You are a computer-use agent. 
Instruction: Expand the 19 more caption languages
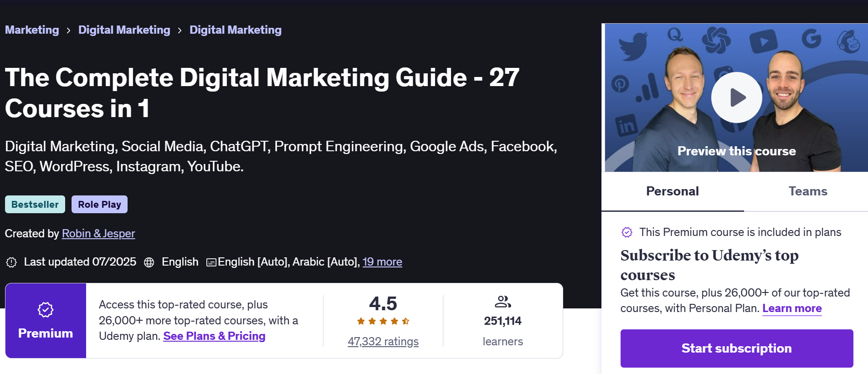click(382, 262)
